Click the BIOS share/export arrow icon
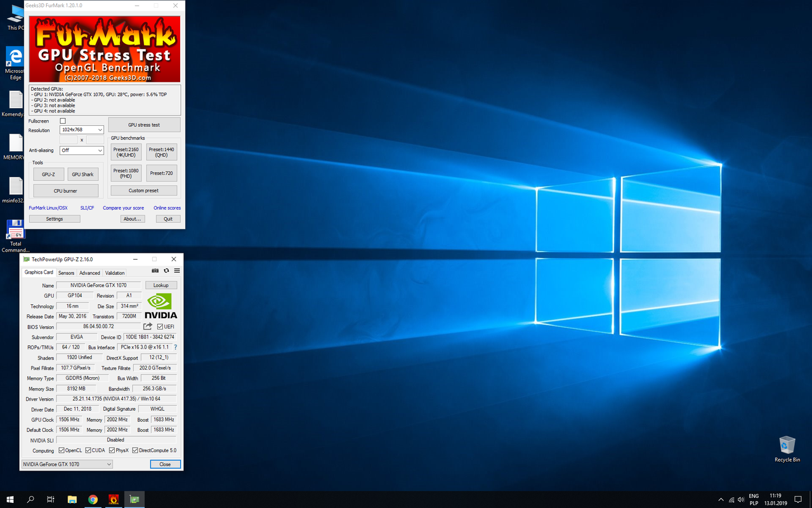Viewport: 812px width, 508px height. coord(148,326)
